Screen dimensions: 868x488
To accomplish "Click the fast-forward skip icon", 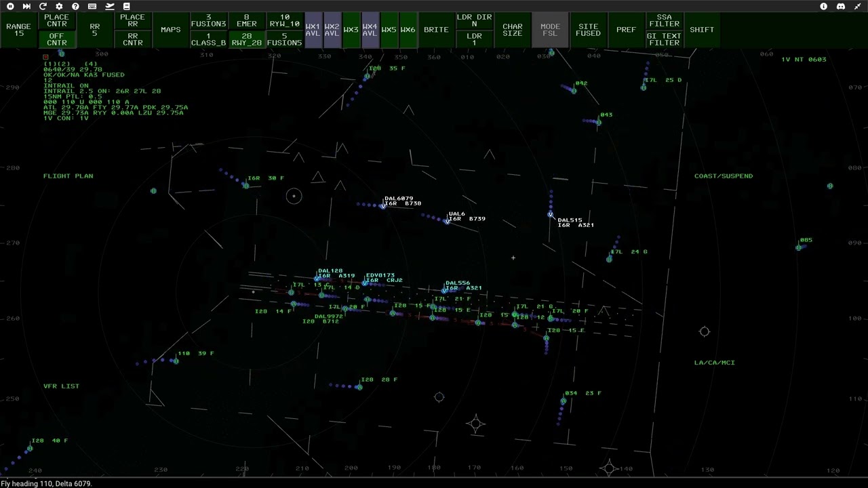I will 26,6.
